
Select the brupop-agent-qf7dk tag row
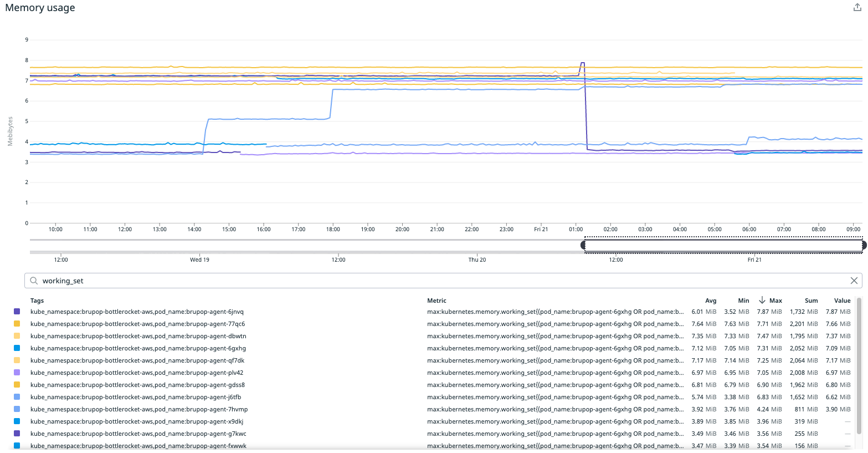(137, 360)
